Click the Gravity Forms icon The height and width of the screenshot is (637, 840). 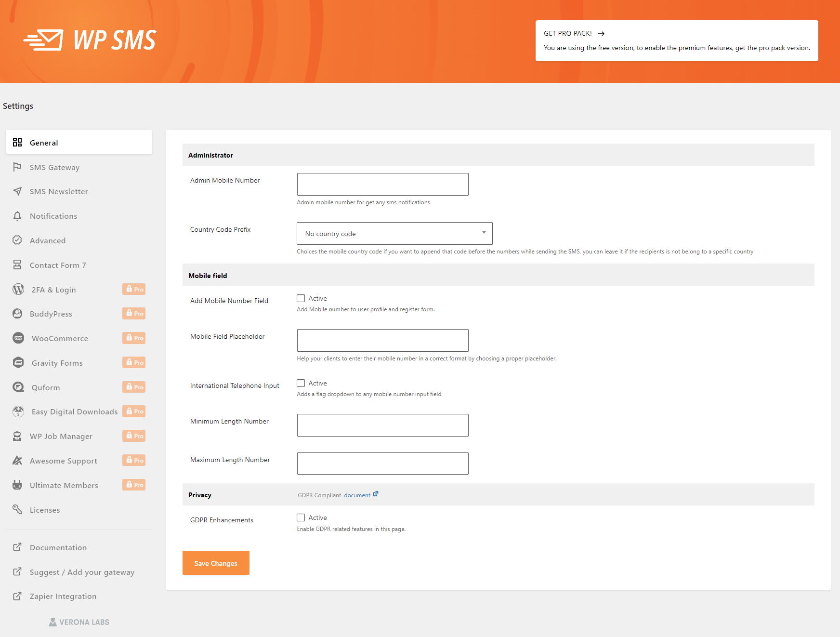[18, 362]
